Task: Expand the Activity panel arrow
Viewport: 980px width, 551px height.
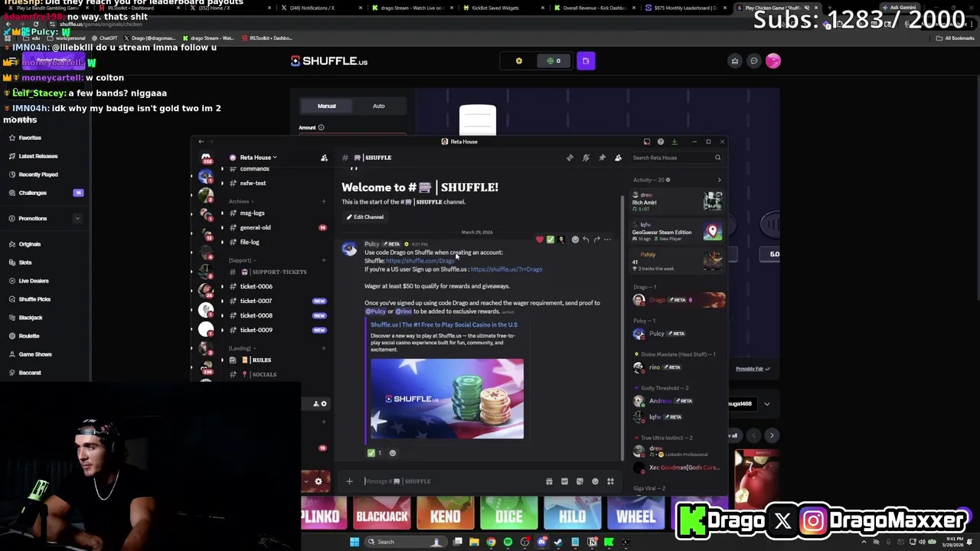Action: click(719, 180)
